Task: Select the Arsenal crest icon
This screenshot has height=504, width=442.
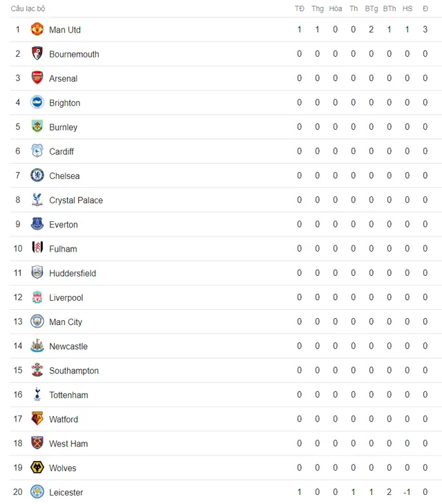Action: tap(37, 78)
